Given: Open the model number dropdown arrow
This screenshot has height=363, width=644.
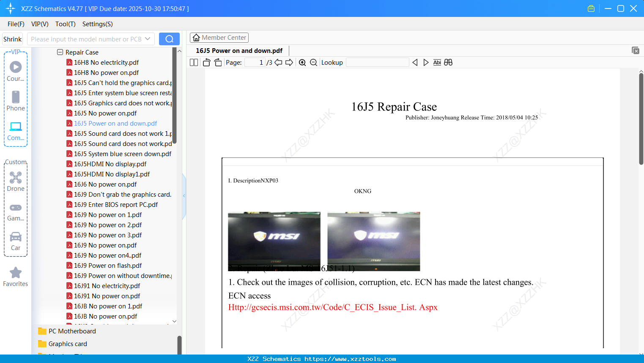Looking at the screenshot, I should coord(148,39).
